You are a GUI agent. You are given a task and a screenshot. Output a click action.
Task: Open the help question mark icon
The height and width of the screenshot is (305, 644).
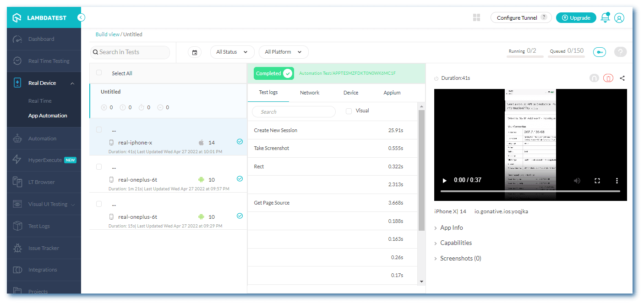(620, 52)
